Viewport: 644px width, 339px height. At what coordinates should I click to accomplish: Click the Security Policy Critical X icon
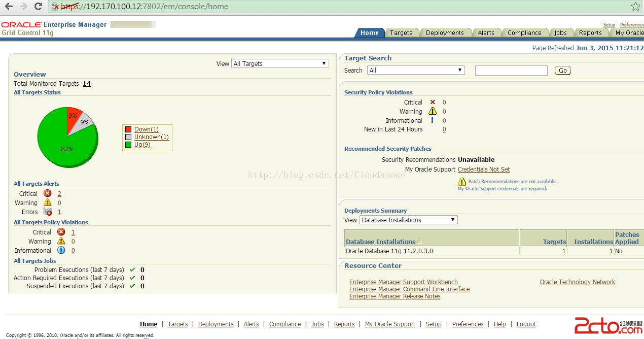pos(433,102)
